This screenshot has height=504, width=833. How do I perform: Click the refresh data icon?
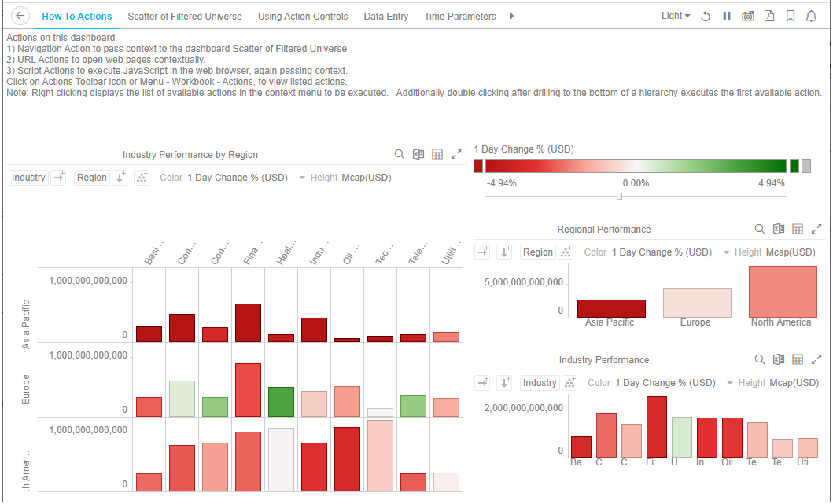[706, 17]
